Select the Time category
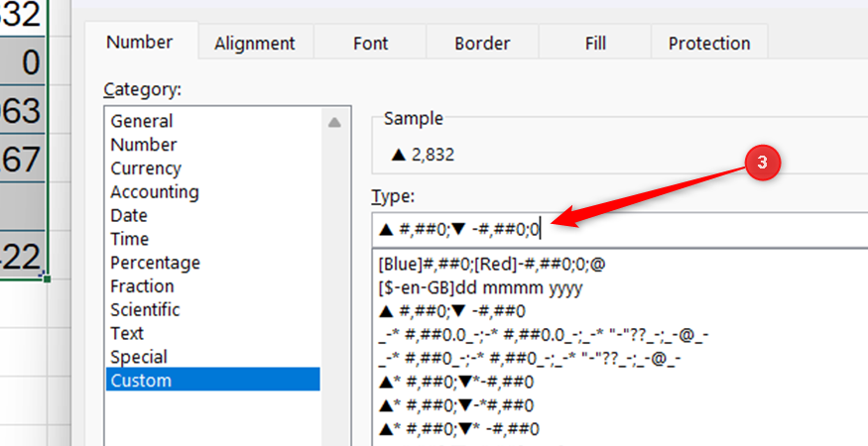Viewport: 868px width, 446px height. tap(212, 239)
